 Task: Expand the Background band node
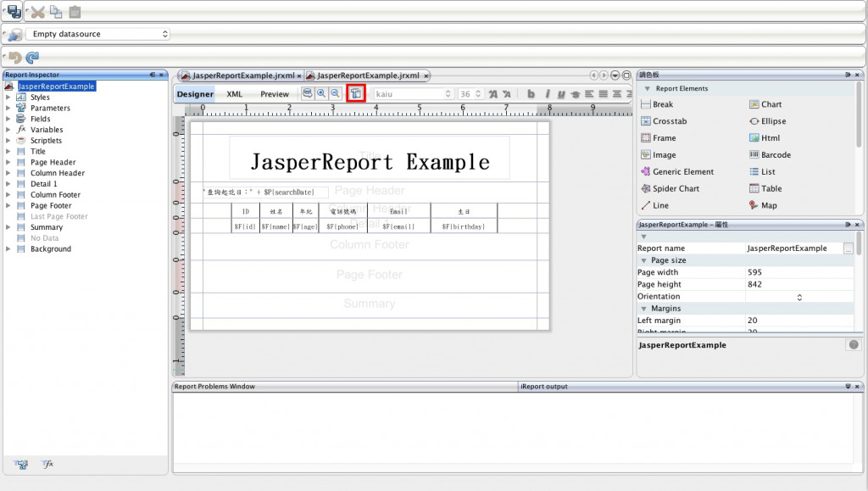(8, 249)
